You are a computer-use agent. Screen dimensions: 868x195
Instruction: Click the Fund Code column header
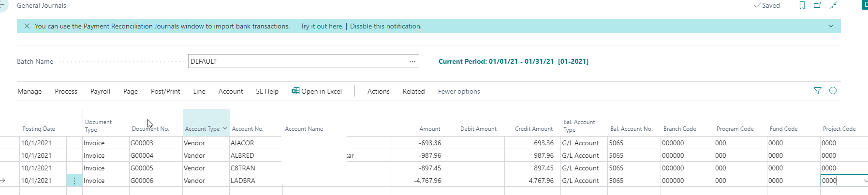click(x=784, y=129)
